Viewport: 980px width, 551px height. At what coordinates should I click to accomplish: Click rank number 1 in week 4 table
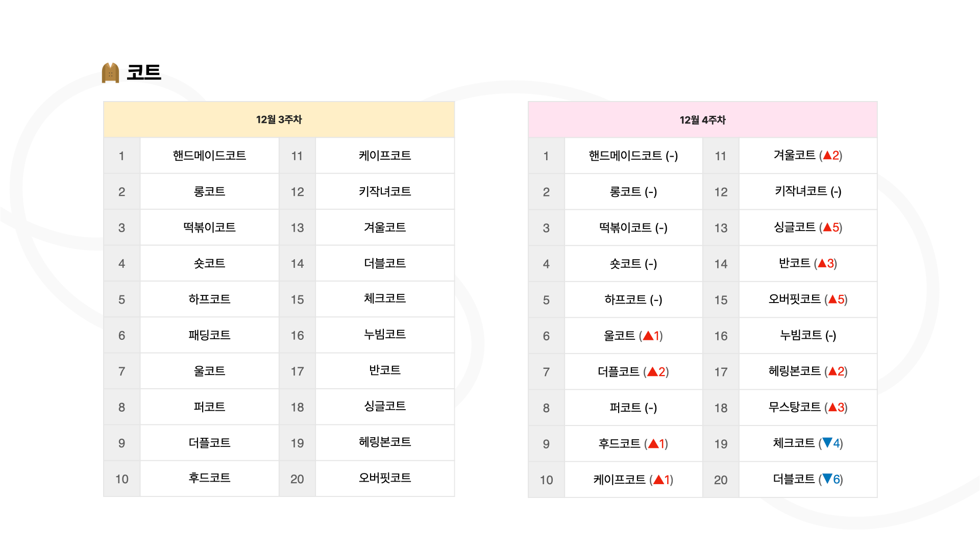pos(546,156)
